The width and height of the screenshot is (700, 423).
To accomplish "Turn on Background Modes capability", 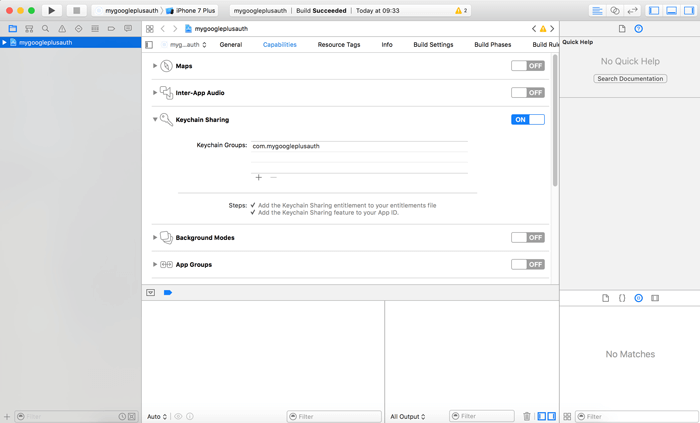I will (528, 238).
